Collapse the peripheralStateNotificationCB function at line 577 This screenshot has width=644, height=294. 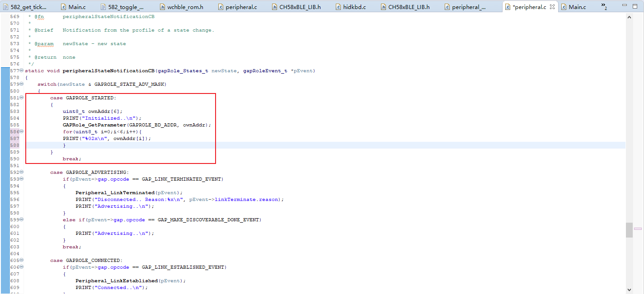click(x=22, y=71)
